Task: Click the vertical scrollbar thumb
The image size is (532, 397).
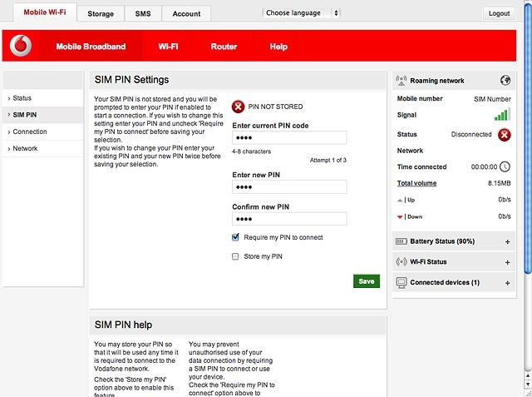Action: (x=528, y=137)
